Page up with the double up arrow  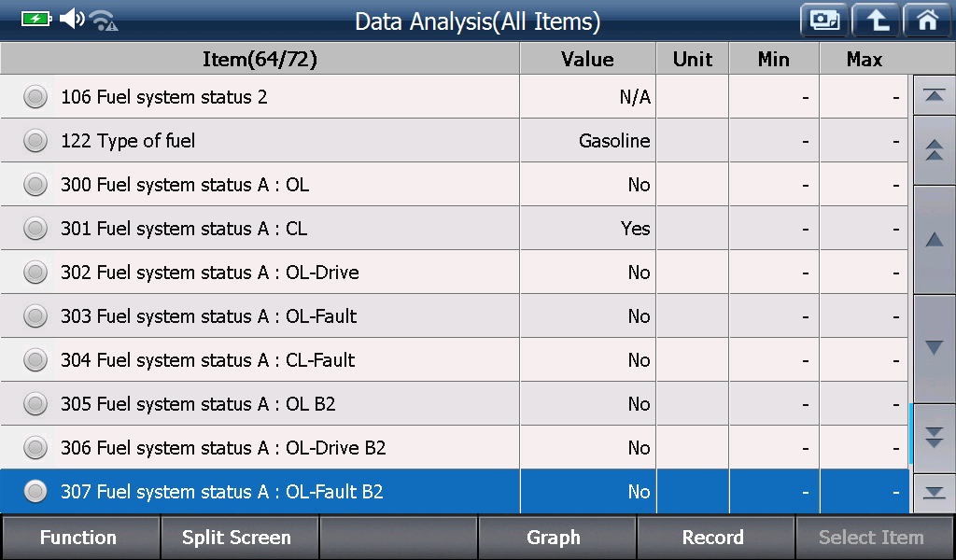934,150
